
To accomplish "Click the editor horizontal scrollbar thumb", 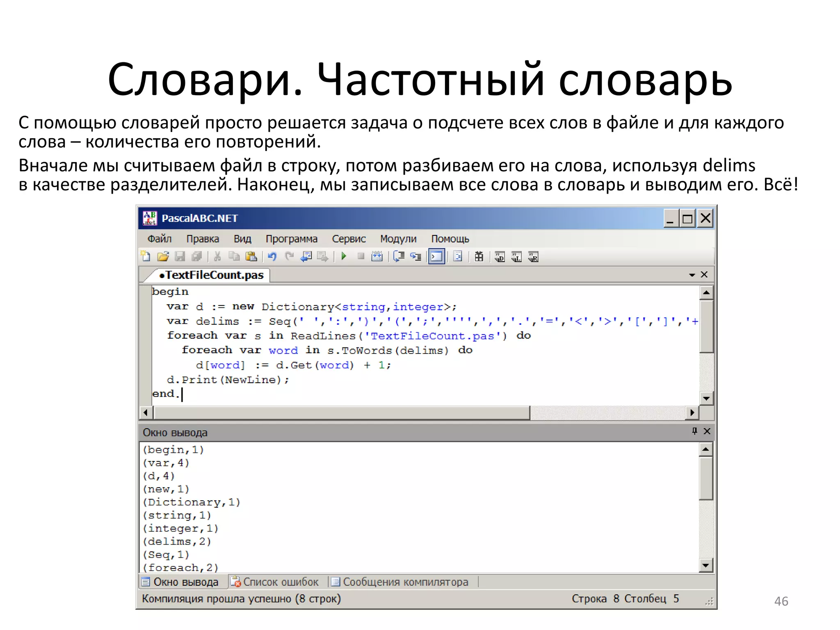I will tap(342, 413).
